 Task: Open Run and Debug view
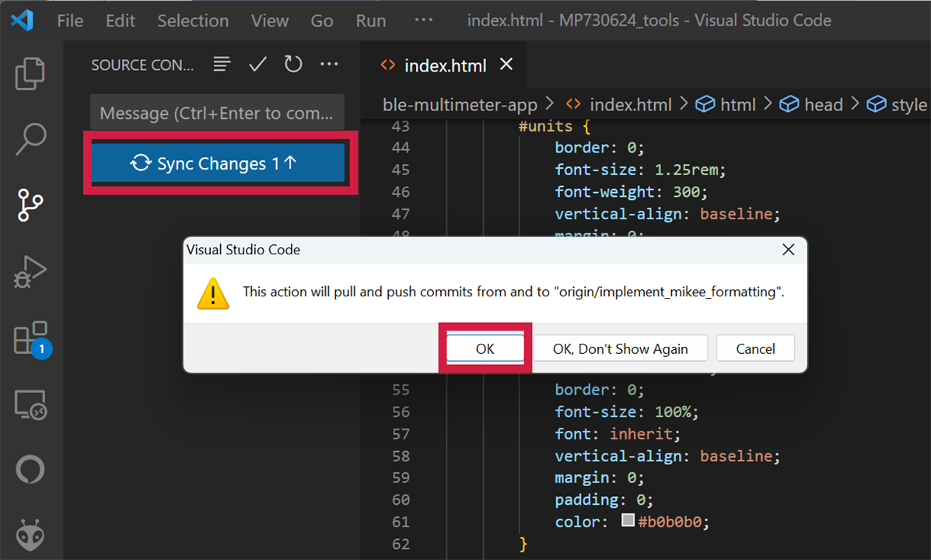(30, 271)
